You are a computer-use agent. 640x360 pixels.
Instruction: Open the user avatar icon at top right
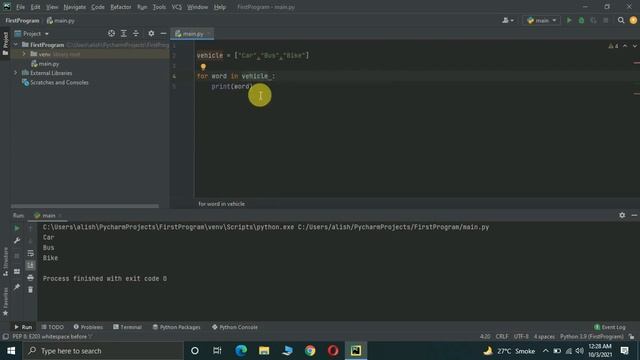point(633,20)
